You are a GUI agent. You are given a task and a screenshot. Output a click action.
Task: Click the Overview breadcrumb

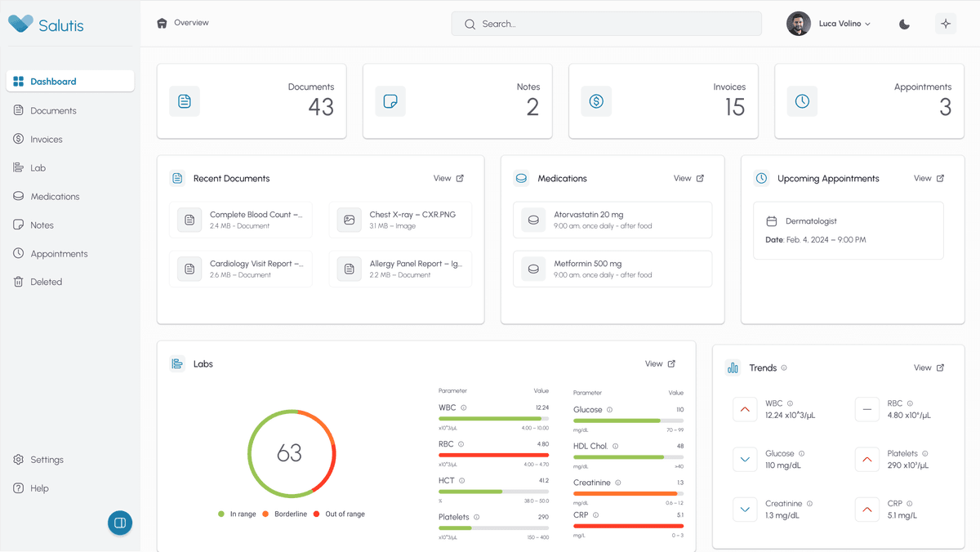181,22
